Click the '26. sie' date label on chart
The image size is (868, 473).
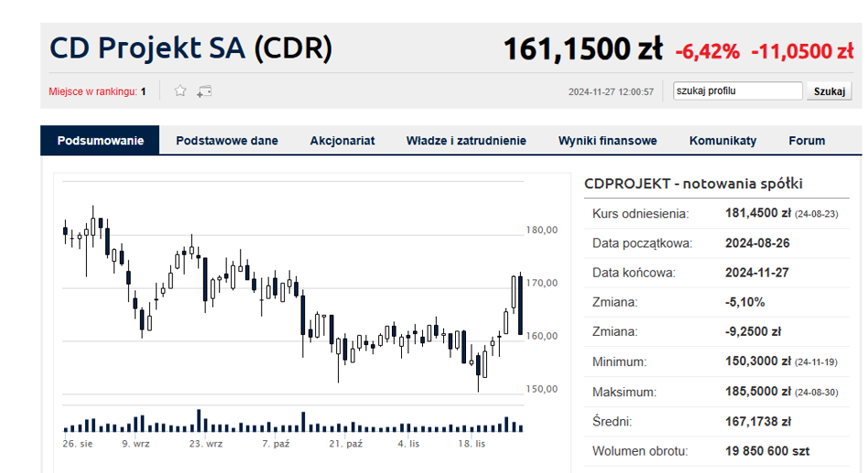(x=78, y=444)
